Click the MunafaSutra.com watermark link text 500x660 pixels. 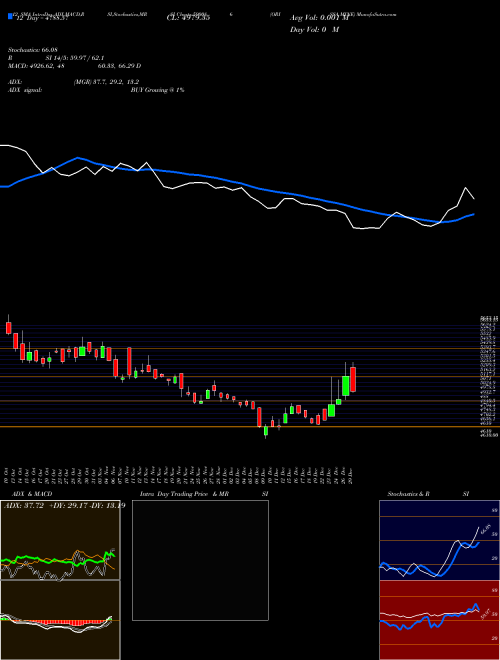[377, 14]
